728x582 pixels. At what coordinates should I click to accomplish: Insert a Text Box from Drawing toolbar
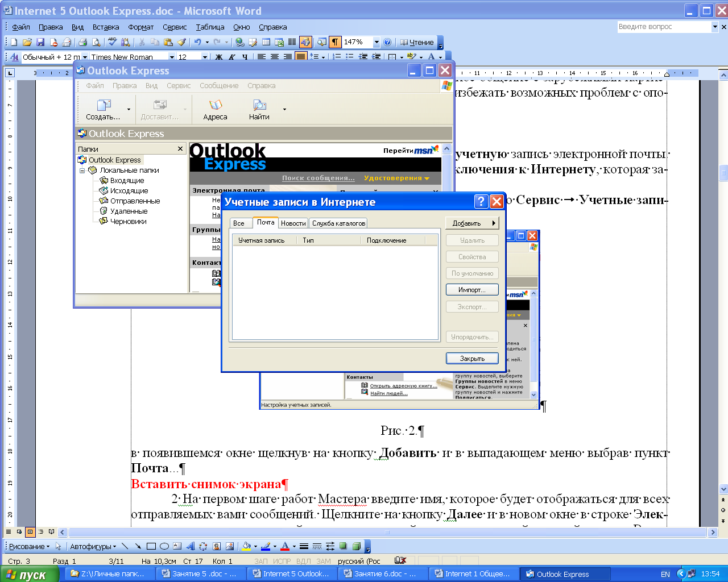pyautogui.click(x=177, y=546)
